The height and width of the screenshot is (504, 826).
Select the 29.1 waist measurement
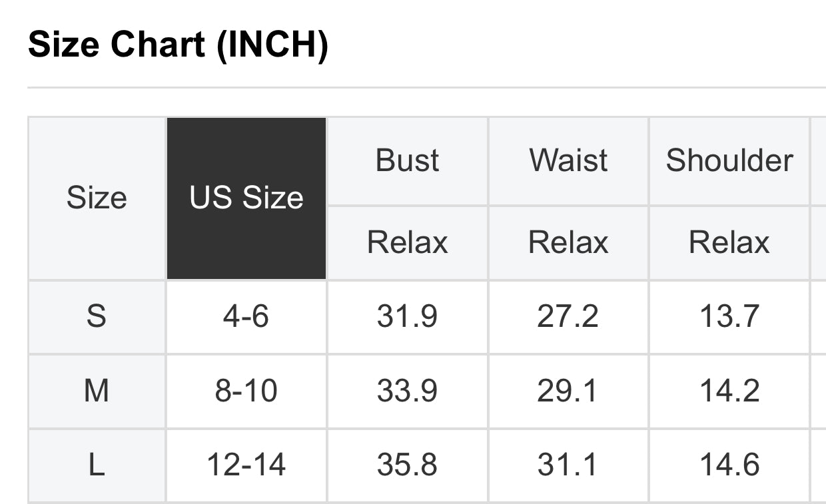[568, 391]
